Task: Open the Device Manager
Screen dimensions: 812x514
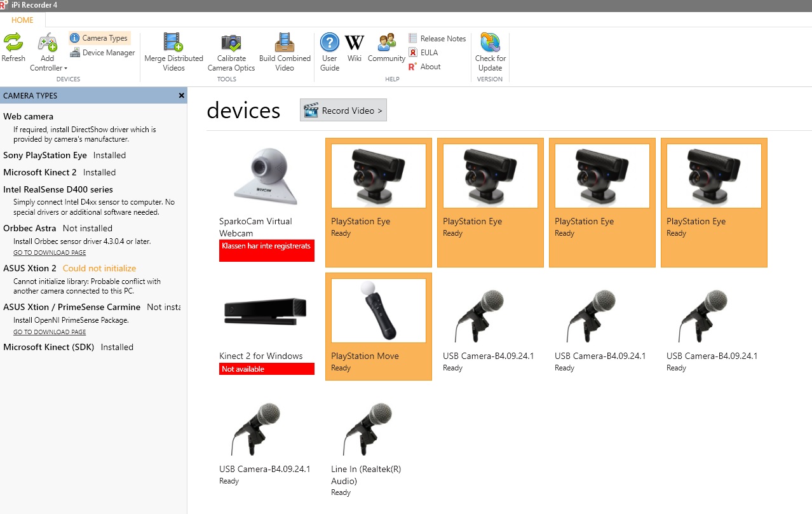Action: tap(102, 53)
